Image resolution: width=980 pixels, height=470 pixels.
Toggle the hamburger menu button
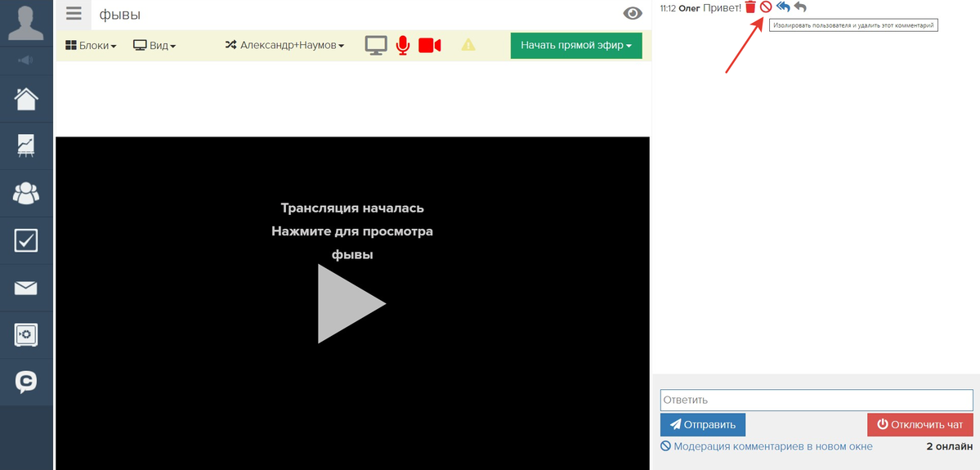coord(74,14)
